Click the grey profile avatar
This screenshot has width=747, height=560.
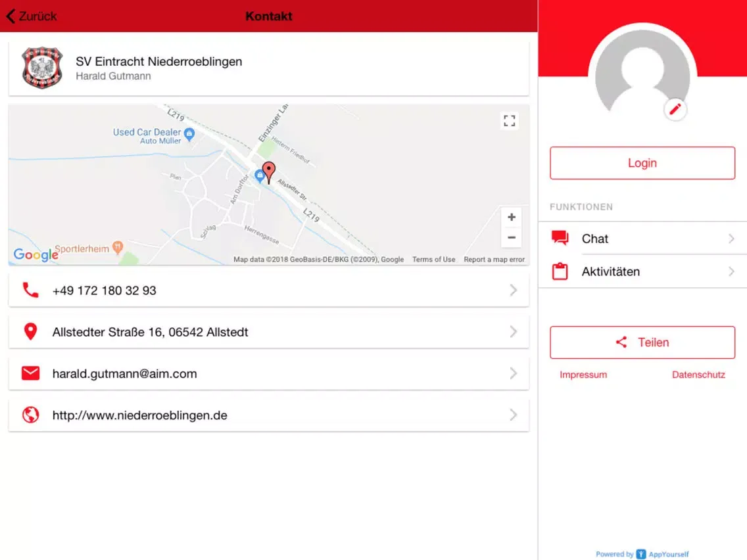(642, 72)
